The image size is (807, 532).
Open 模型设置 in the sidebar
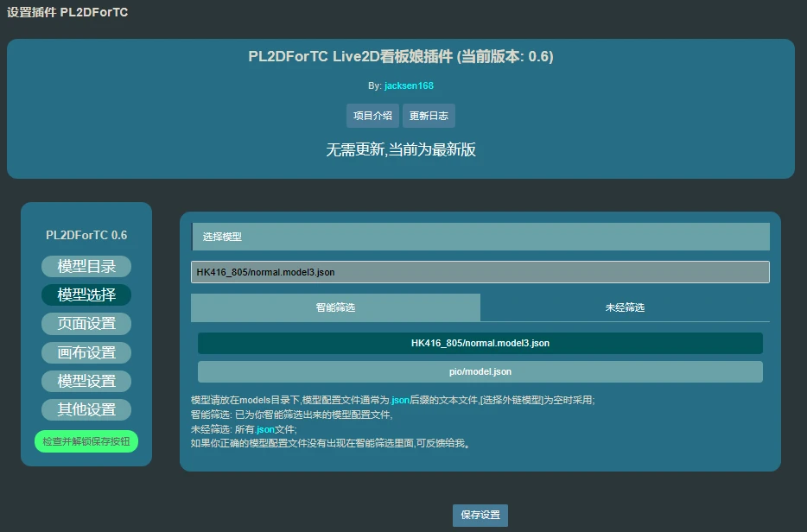click(x=86, y=381)
